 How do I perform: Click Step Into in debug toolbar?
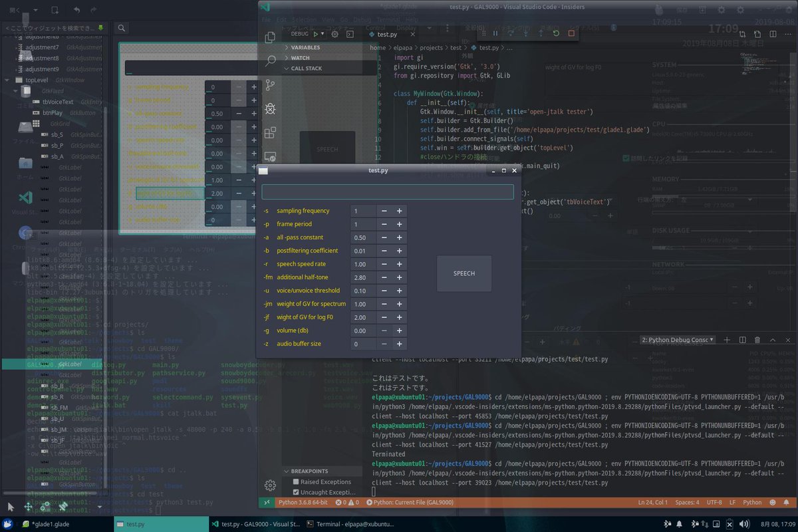coord(526,33)
